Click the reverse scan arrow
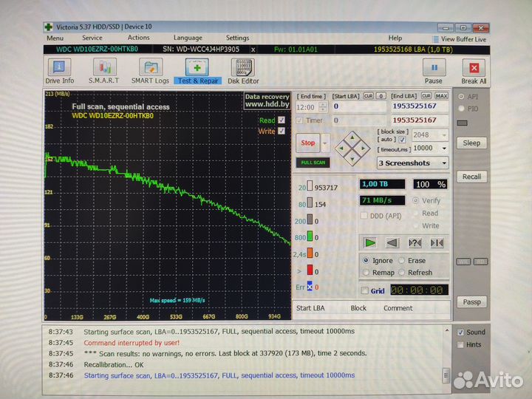This screenshot has width=532, height=399. (x=392, y=242)
